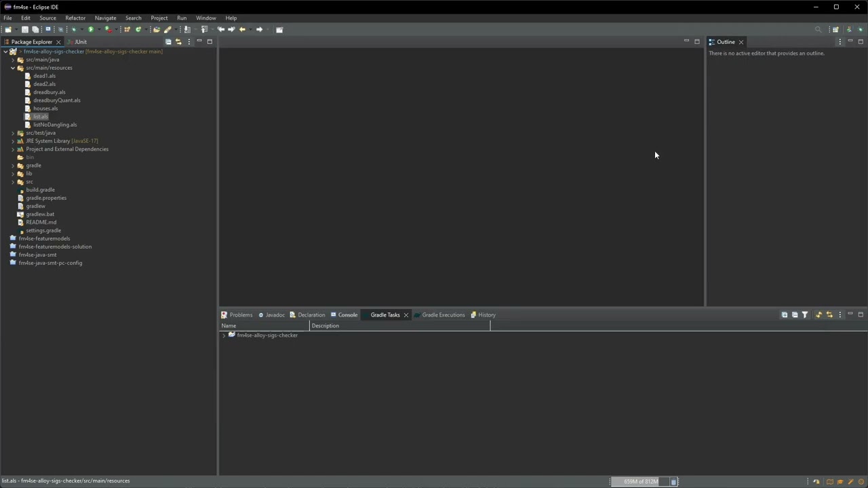
Task: Click the Back navigation yellow arrow
Action: [x=242, y=29]
